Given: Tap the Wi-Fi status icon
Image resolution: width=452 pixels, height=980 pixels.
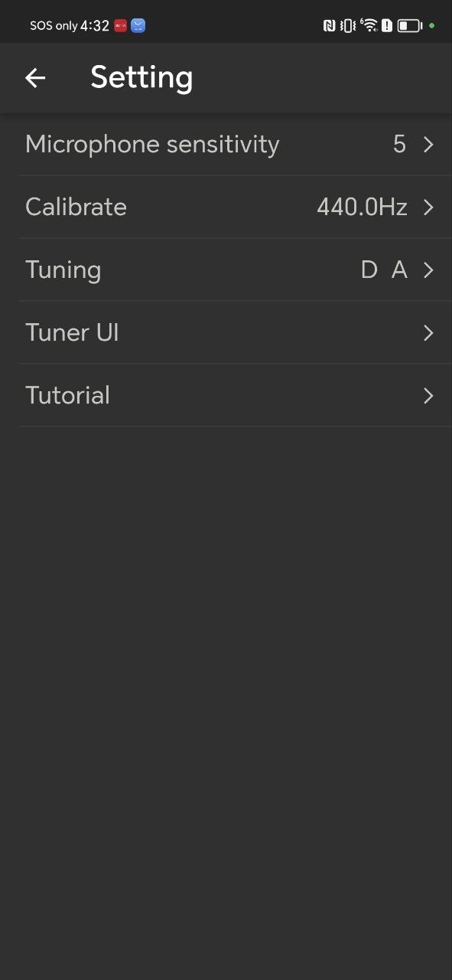Looking at the screenshot, I should tap(369, 25).
